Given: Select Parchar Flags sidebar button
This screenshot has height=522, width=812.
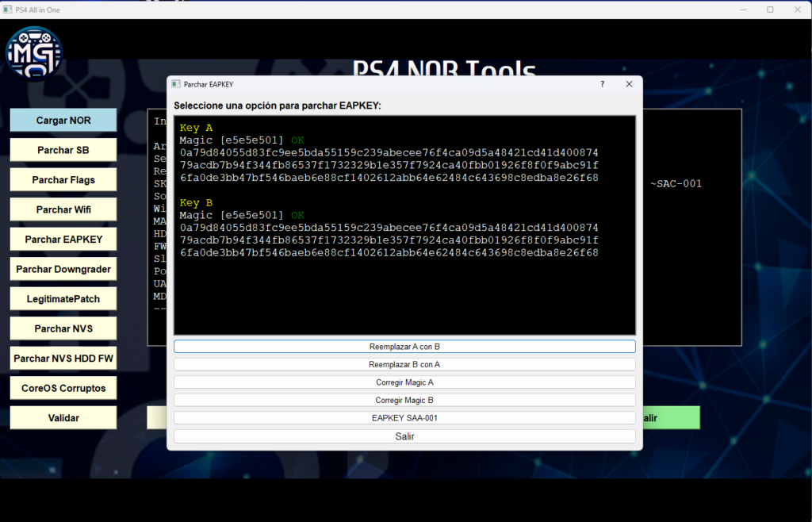Looking at the screenshot, I should (63, 180).
